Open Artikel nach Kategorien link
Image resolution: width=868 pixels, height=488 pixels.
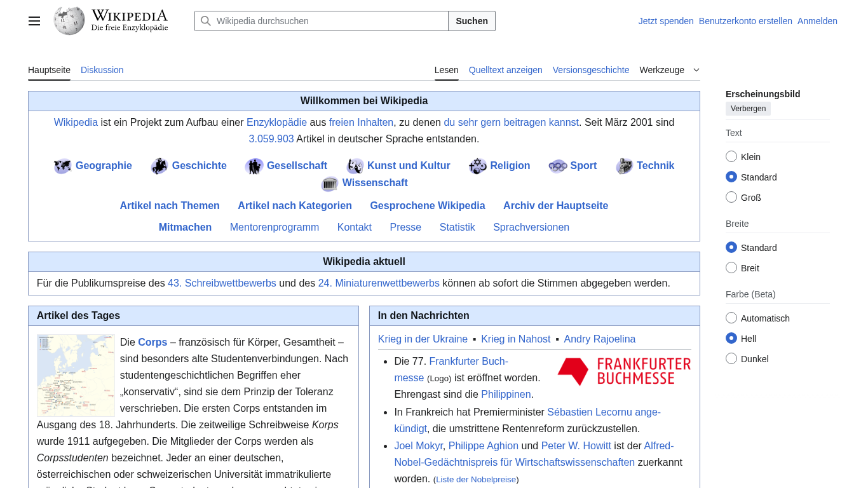(295, 205)
